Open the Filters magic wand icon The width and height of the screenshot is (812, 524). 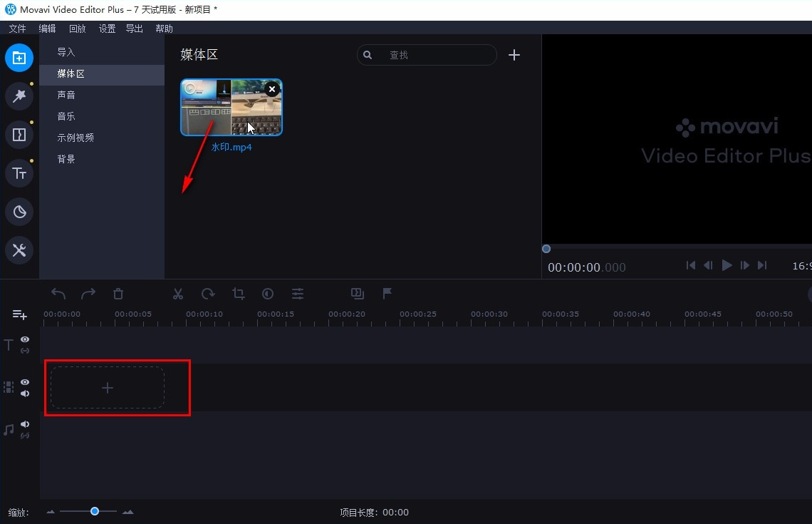tap(19, 96)
